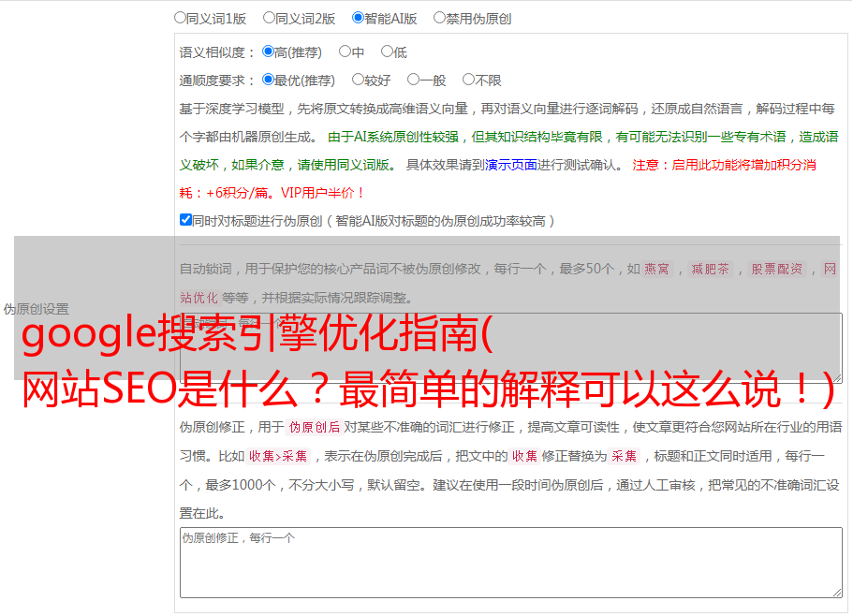This screenshot has width=853, height=616.
Task: Click the 减肥茶 example keyword
Action: 710,269
